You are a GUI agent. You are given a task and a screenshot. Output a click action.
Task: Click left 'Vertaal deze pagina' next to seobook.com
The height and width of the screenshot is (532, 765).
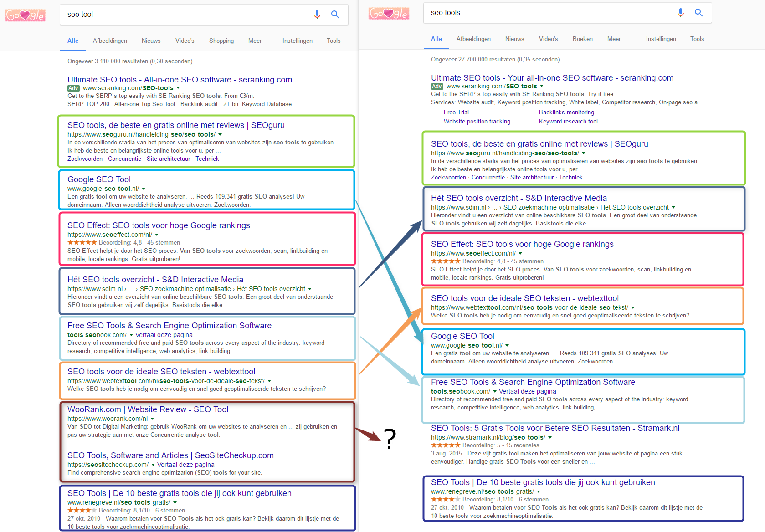click(164, 335)
